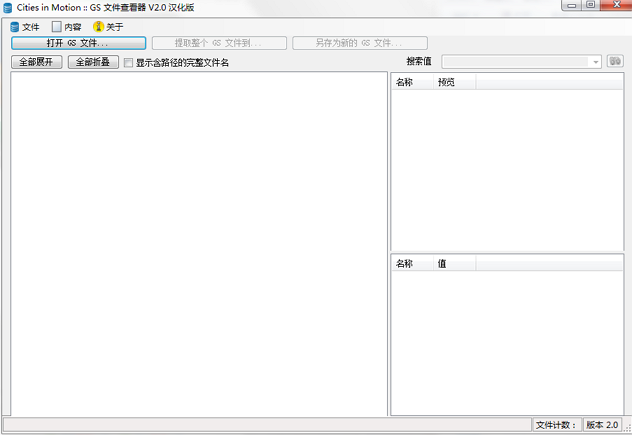Click the 版本 2.0 status bar entry
The image size is (632, 435).
602,425
